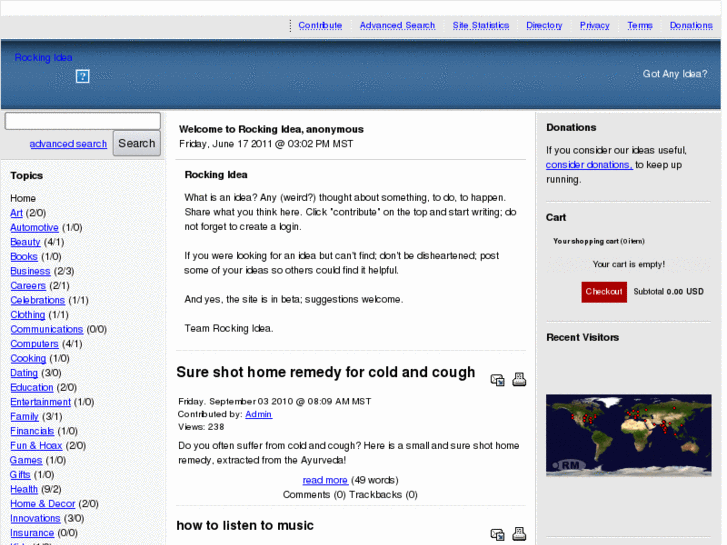Open the Rocking Idea site title link
The image size is (727, 545).
pos(43,58)
